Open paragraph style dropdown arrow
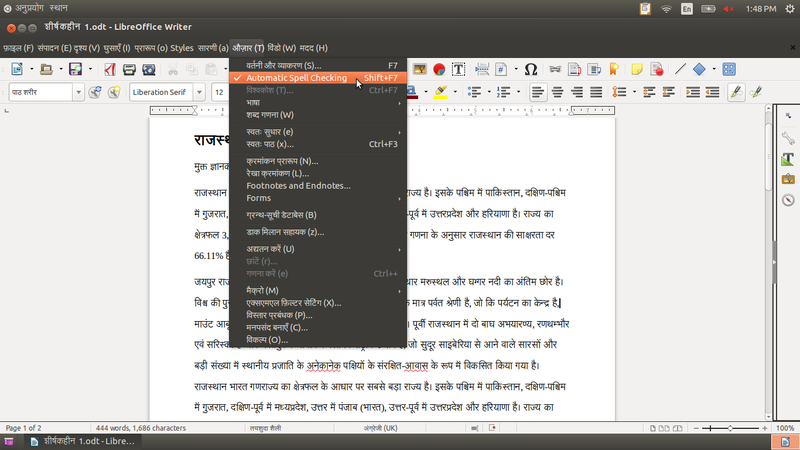Image resolution: width=800 pixels, height=450 pixels. click(x=78, y=92)
